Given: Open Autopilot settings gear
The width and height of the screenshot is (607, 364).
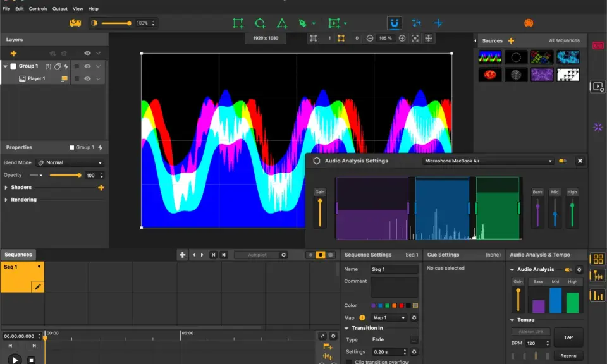Looking at the screenshot, I should [x=283, y=255].
